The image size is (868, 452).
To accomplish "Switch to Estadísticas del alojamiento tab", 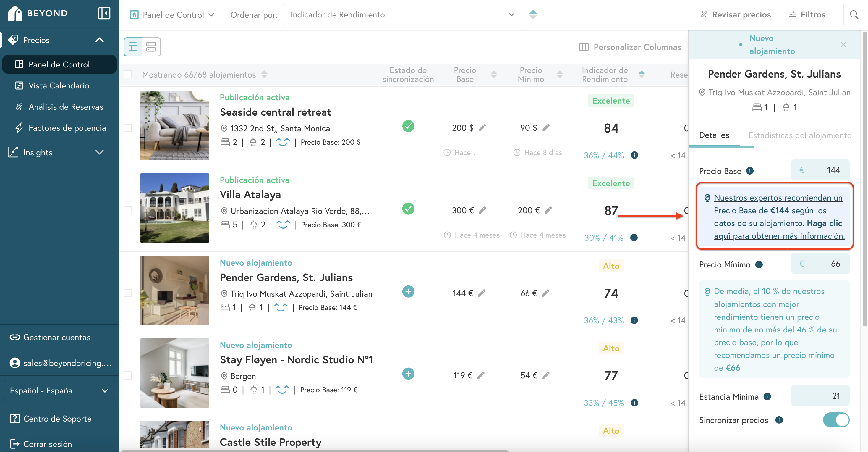I will tap(800, 135).
